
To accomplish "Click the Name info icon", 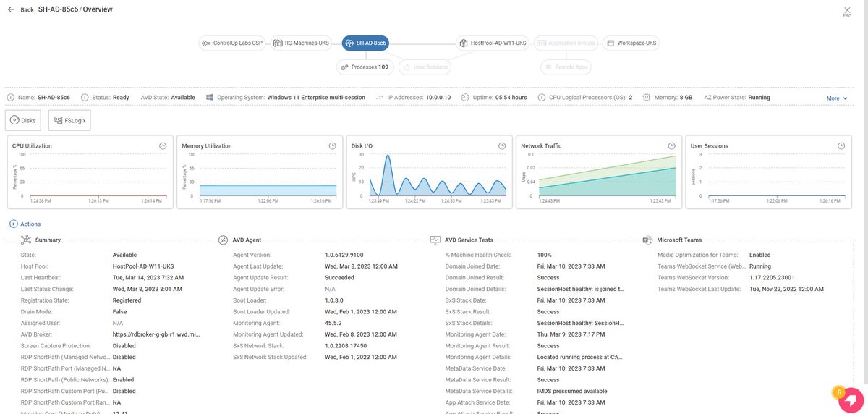I will (10, 97).
